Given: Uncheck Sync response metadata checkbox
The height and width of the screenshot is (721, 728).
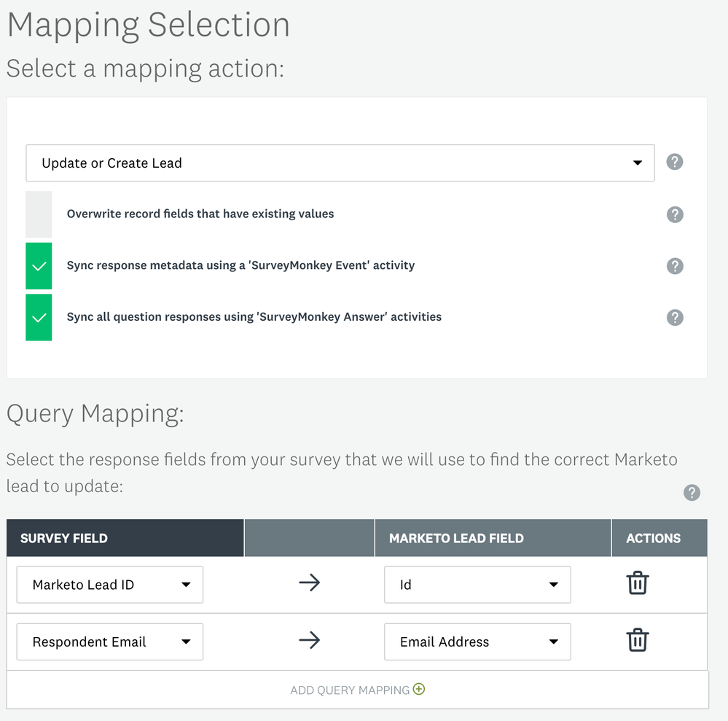Looking at the screenshot, I should click(x=39, y=266).
